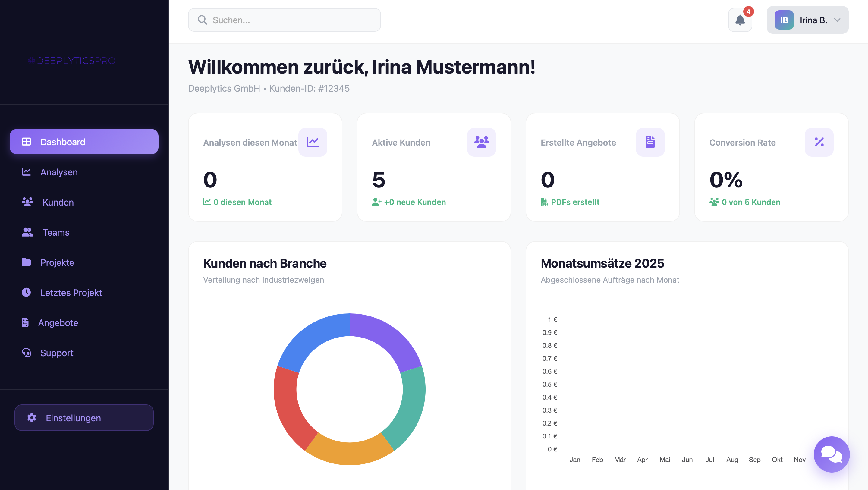This screenshot has height=490, width=868.
Task: Click the Monatsumsätze 2025 heading
Action: click(602, 263)
